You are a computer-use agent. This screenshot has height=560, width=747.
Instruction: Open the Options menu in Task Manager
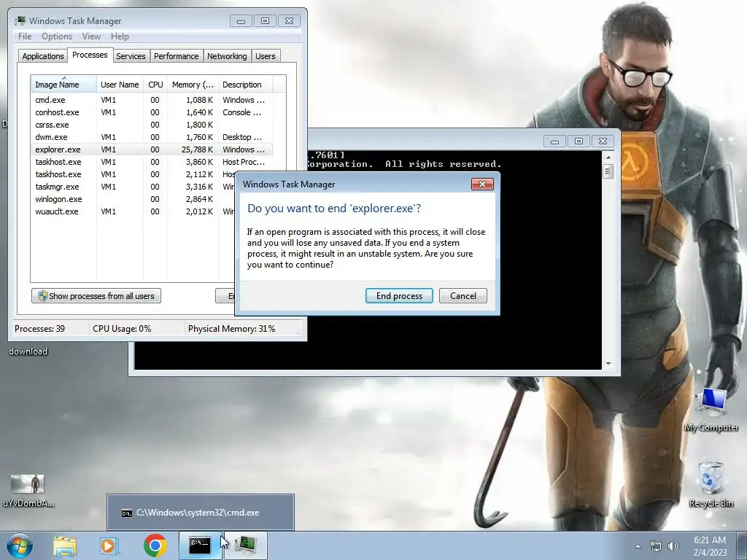pyautogui.click(x=57, y=36)
